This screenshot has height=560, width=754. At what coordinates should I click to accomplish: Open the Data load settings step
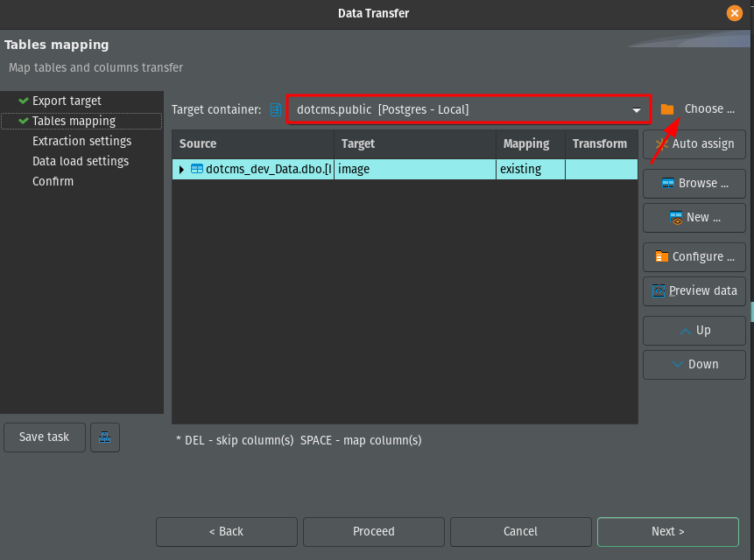tap(81, 161)
